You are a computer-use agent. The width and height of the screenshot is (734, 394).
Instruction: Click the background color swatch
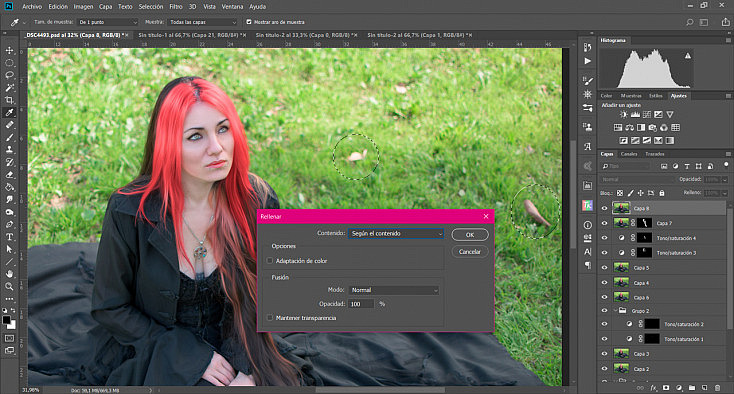(12, 325)
